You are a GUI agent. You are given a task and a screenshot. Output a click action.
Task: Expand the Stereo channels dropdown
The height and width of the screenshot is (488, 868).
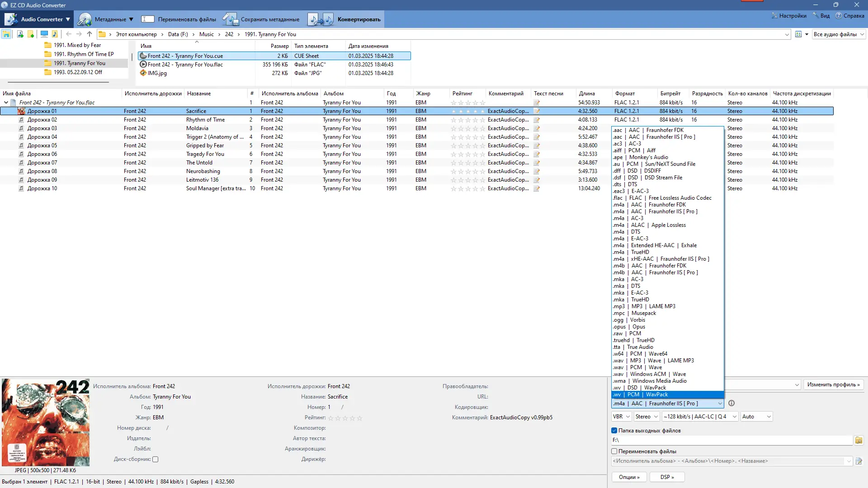[x=646, y=417]
